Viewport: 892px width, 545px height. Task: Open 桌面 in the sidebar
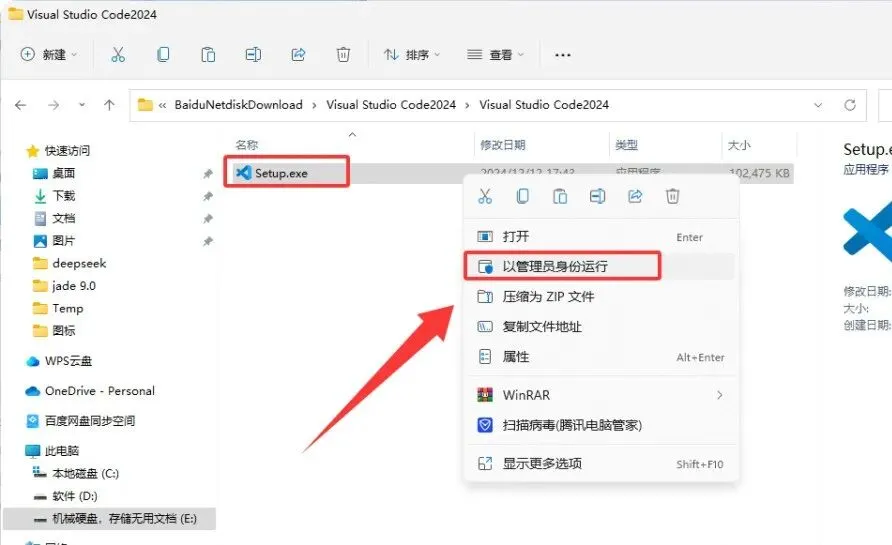point(54,173)
